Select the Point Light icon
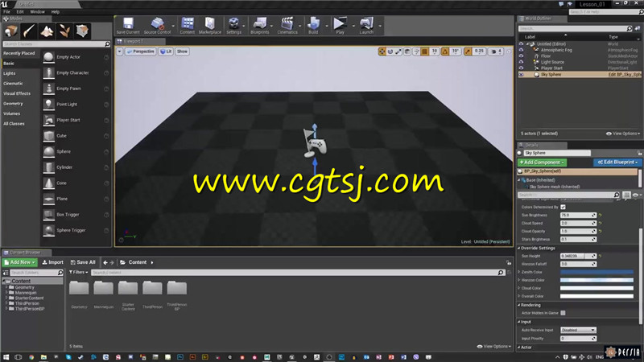The image size is (644, 362). click(49, 105)
